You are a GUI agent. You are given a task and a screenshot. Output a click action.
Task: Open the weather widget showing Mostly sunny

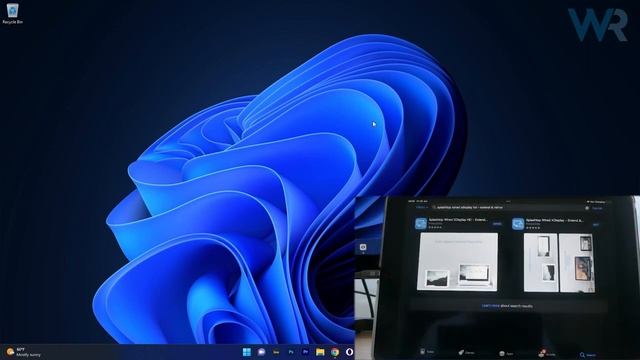(x=24, y=352)
